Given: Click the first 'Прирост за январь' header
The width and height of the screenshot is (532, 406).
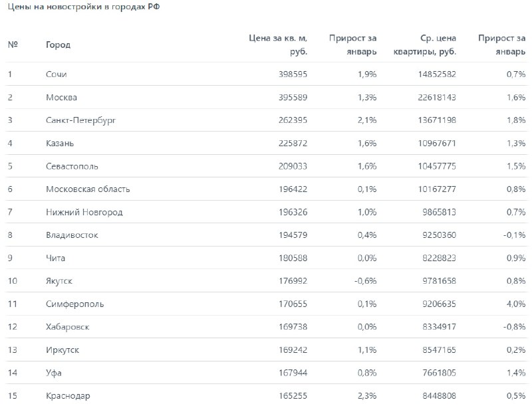Looking at the screenshot, I should (x=352, y=45).
